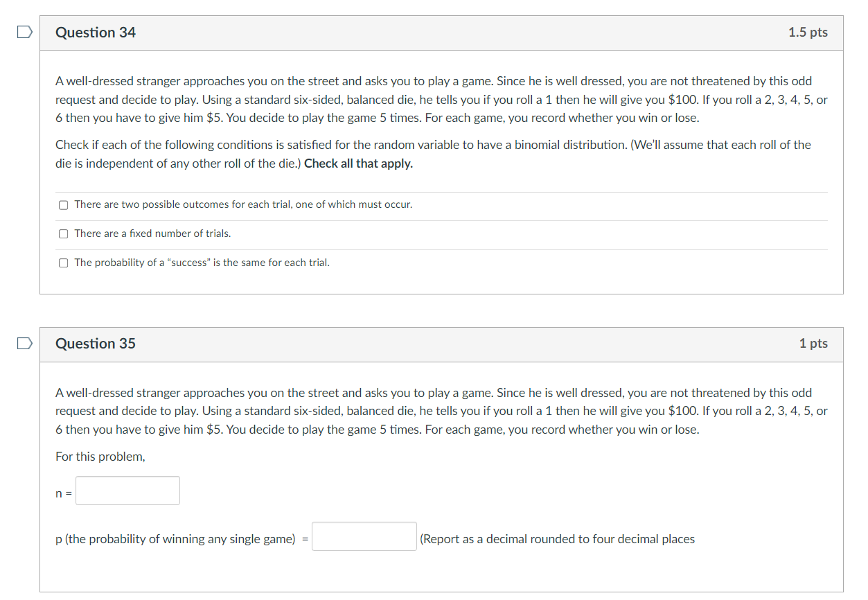Click inside the n = answer field

[127, 491]
